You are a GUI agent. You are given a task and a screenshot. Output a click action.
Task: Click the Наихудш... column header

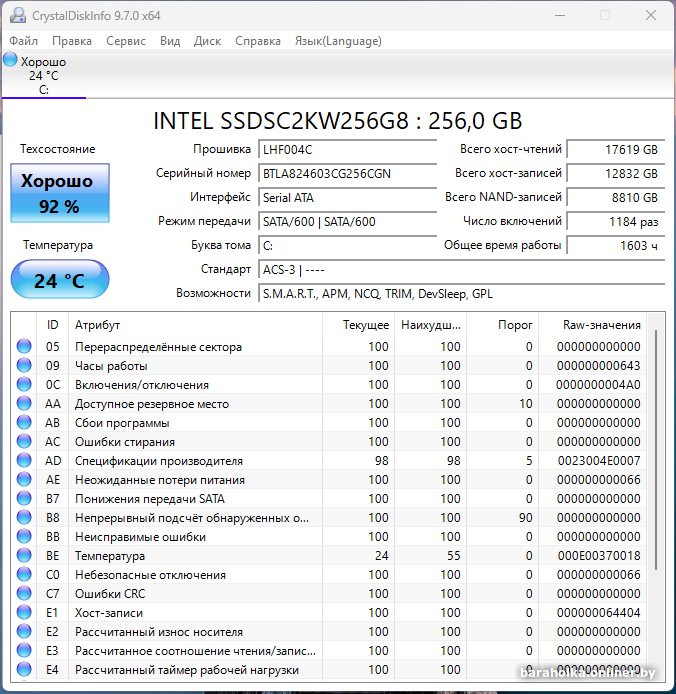[x=431, y=325]
